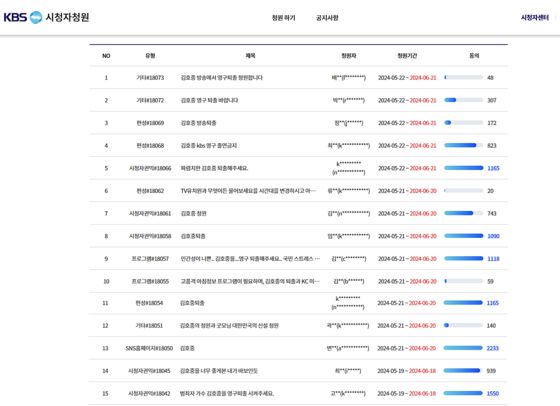The width and height of the screenshot is (560, 406).
Task: Click the 동의 column header
Action: click(x=474, y=56)
